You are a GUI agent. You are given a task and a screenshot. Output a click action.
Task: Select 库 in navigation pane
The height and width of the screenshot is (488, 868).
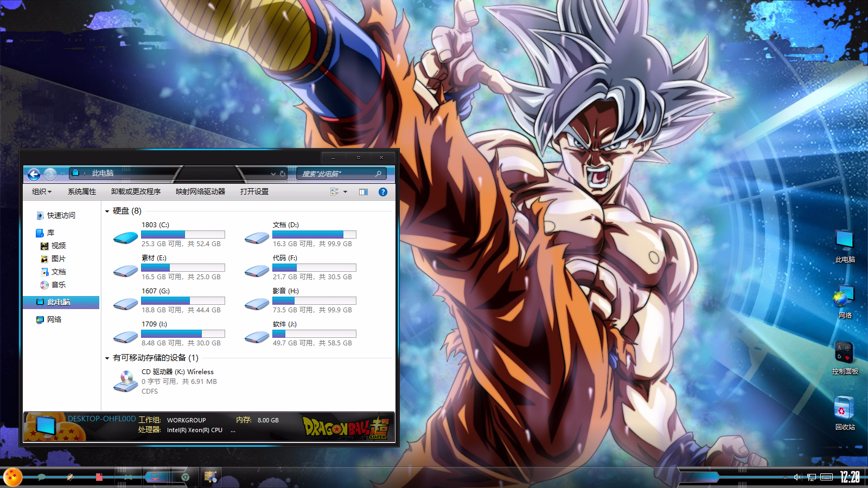46,233
